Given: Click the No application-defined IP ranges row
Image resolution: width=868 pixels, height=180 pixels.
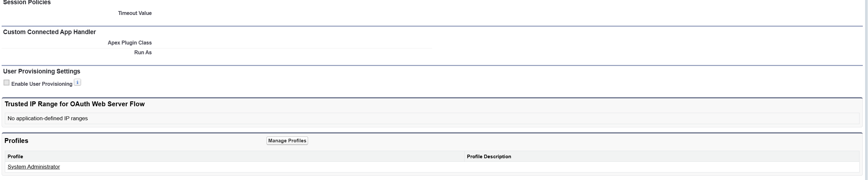Looking at the screenshot, I should [432, 118].
